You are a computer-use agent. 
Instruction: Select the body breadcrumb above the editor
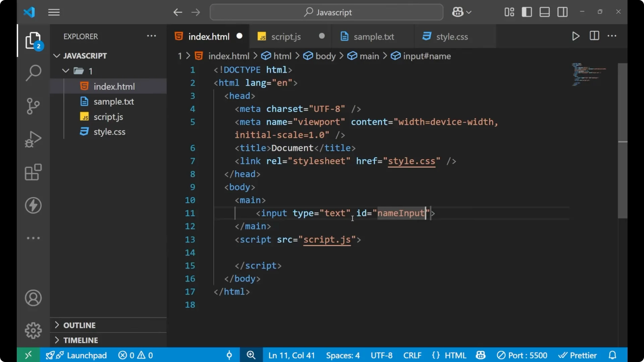(x=325, y=56)
